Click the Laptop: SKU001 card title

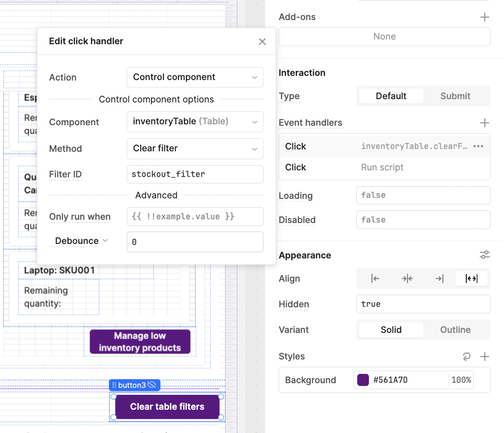[x=60, y=270]
